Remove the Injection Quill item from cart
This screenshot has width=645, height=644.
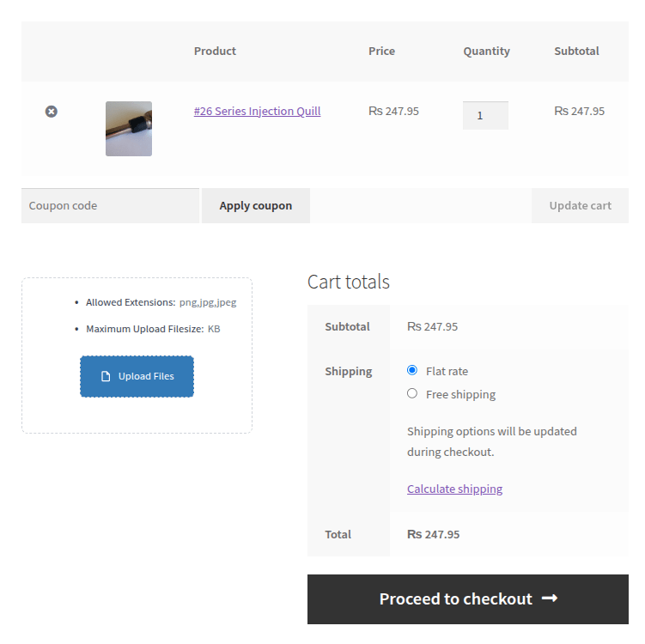click(x=52, y=112)
